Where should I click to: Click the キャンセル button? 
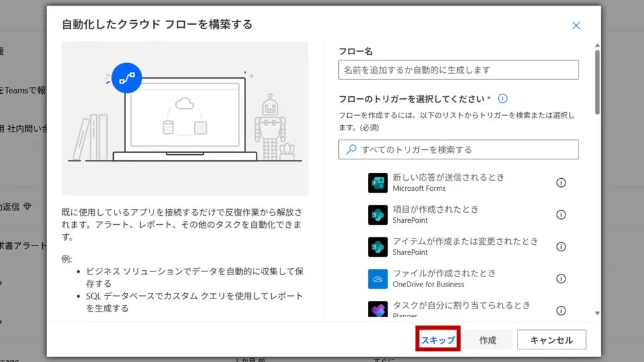tap(552, 340)
